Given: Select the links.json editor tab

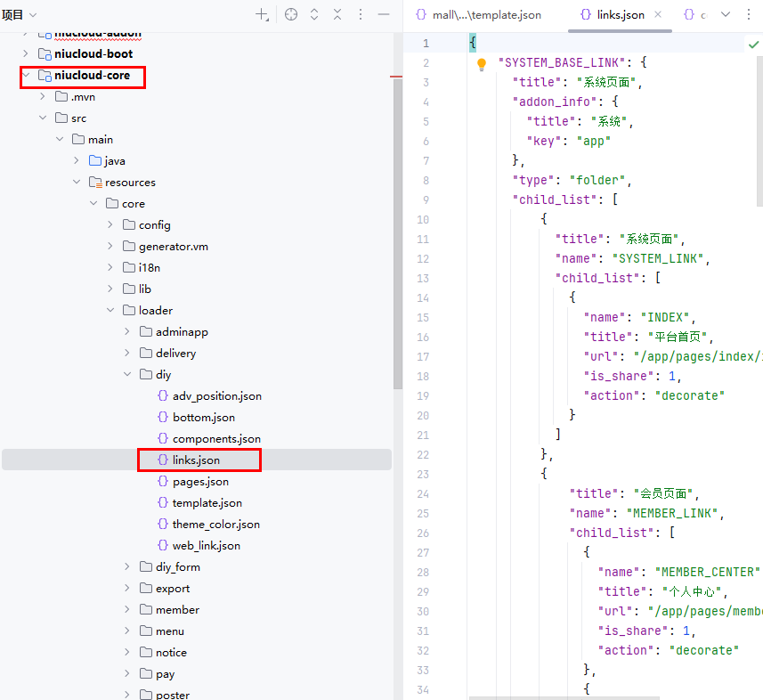Looking at the screenshot, I should tap(614, 15).
